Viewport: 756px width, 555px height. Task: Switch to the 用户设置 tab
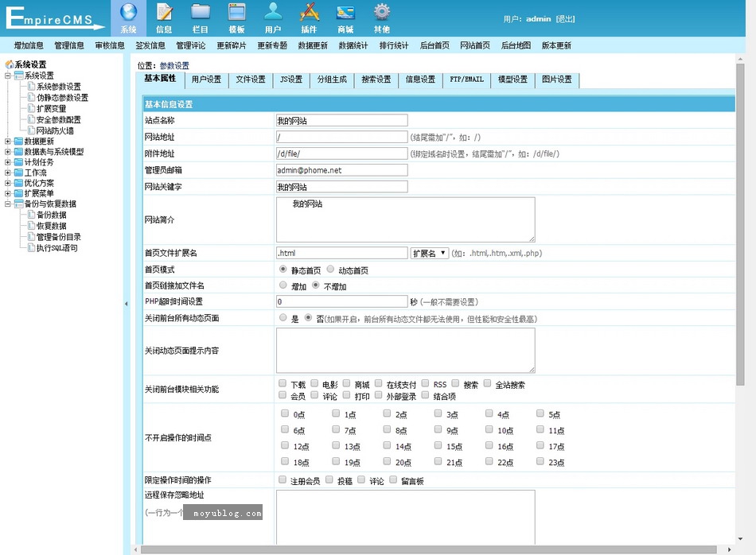pos(206,80)
